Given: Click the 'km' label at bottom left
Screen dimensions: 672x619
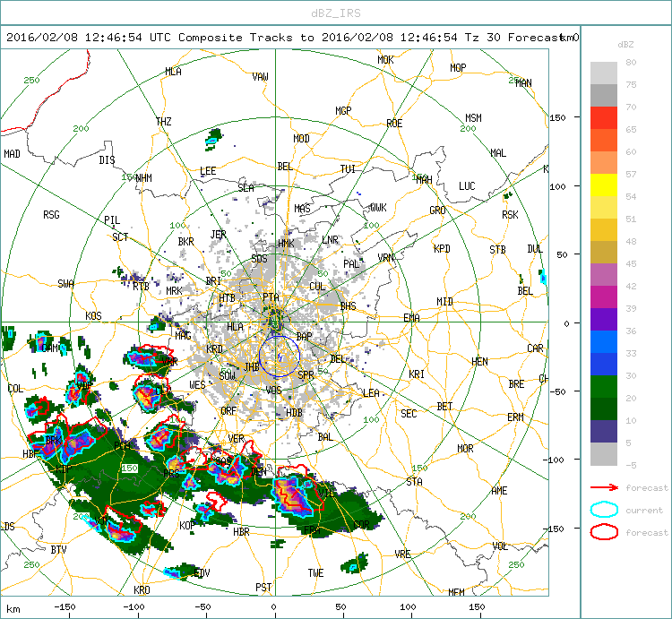Looking at the screenshot, I should click(13, 609).
